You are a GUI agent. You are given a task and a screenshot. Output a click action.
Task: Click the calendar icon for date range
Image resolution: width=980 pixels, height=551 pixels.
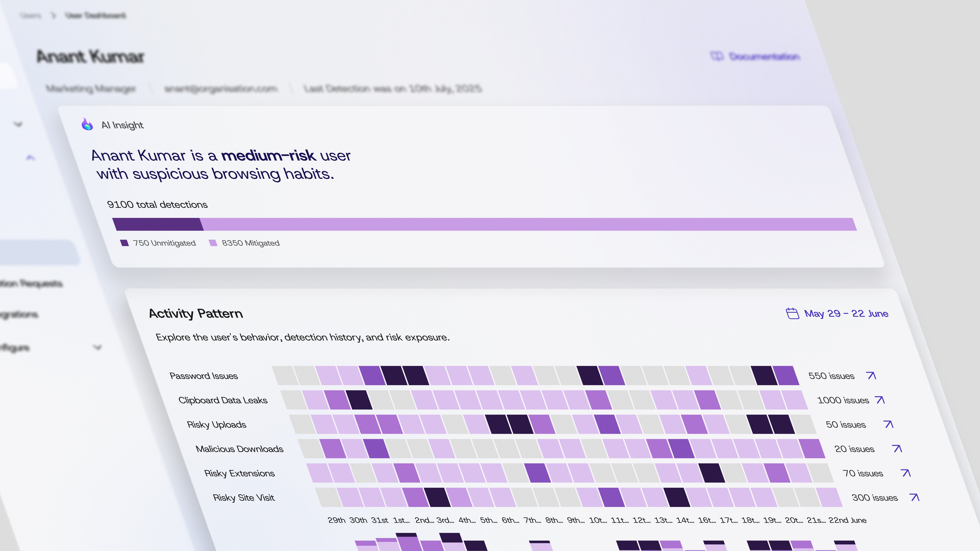point(793,314)
